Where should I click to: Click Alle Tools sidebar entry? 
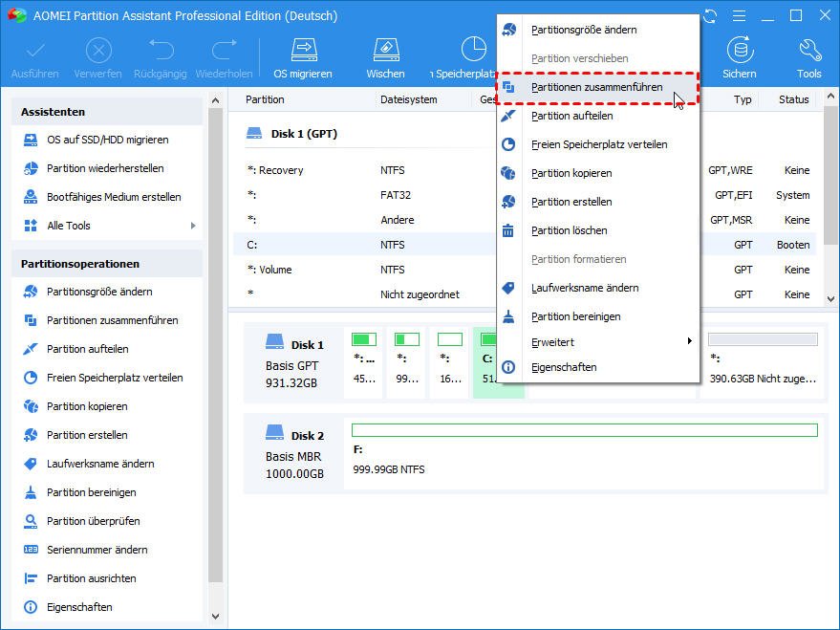[107, 226]
